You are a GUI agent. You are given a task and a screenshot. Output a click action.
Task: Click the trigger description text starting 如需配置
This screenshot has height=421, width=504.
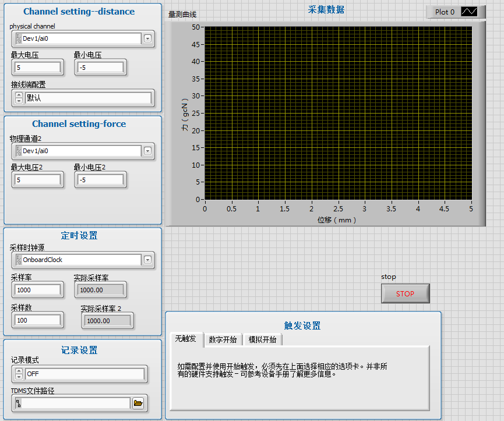(x=282, y=370)
